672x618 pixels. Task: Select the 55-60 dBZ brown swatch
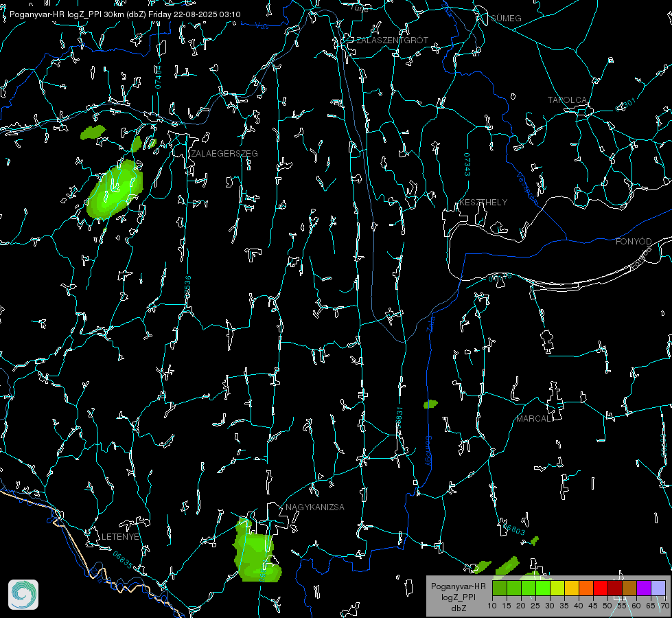[x=629, y=588]
